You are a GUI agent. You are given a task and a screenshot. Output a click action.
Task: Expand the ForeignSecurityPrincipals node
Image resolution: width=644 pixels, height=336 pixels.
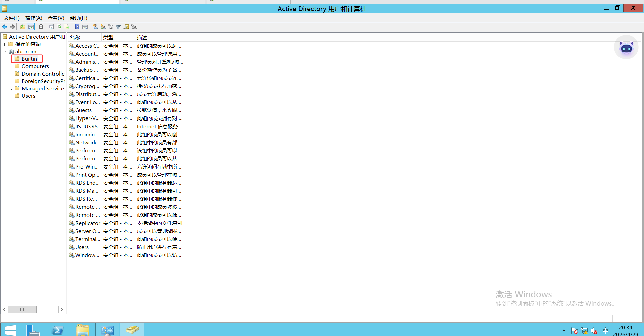pos(11,81)
